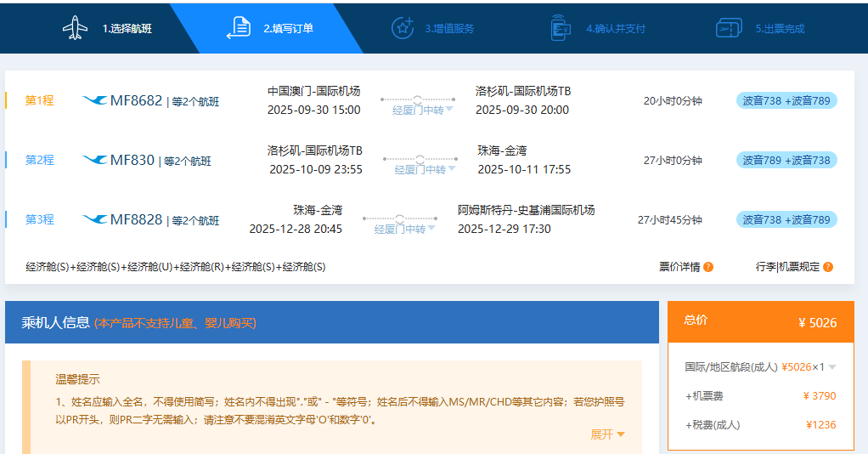Click the star value-added services icon
Screen dimensions: 868x454
pos(403,28)
